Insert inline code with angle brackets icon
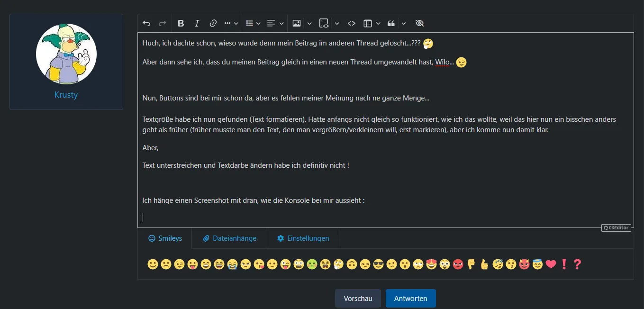Image resolution: width=644 pixels, height=309 pixels. [352, 23]
